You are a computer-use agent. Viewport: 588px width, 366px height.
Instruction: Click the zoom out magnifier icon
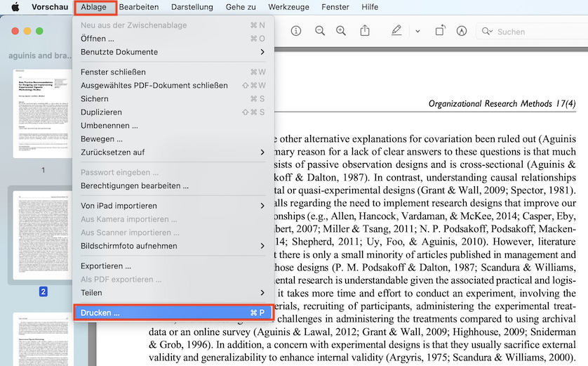[x=320, y=32]
